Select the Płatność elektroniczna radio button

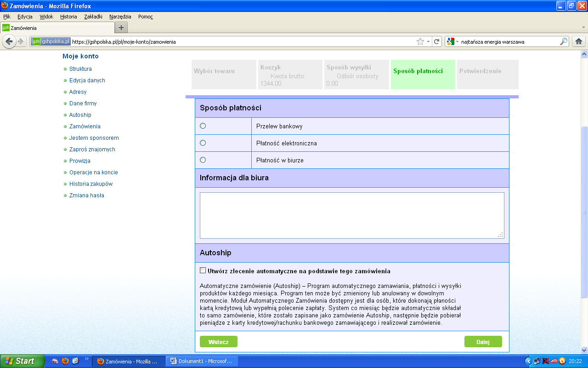pyautogui.click(x=203, y=143)
